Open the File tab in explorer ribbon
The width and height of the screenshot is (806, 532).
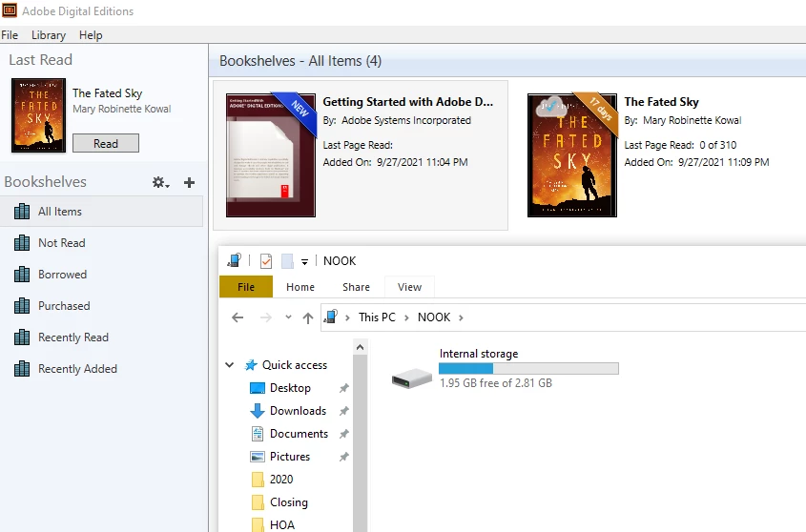click(x=246, y=287)
